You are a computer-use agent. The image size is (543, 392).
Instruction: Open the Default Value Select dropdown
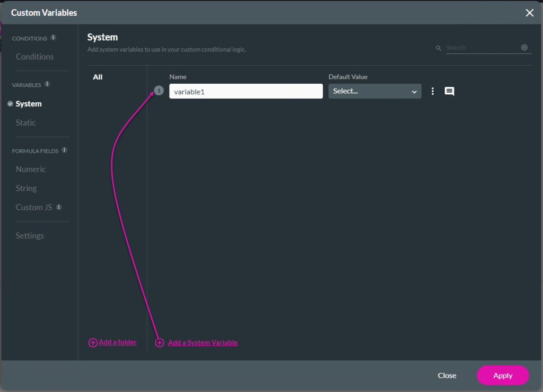[x=374, y=91]
